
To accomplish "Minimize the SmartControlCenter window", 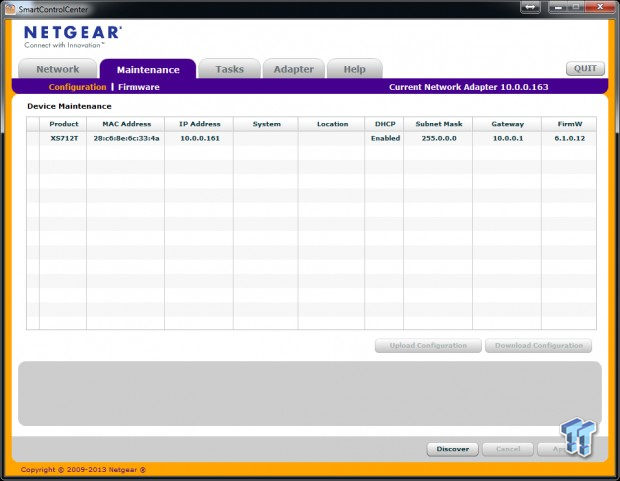I will click(558, 7).
